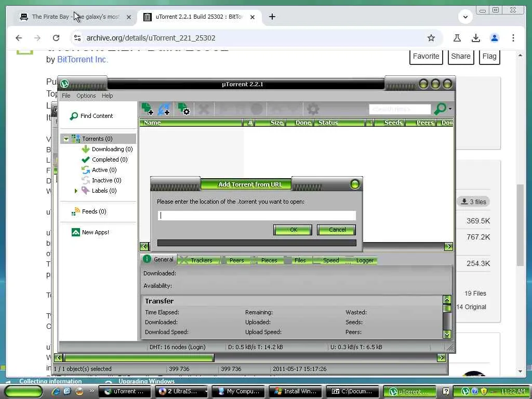Click Transfer panel scroll down arrow

click(447, 335)
